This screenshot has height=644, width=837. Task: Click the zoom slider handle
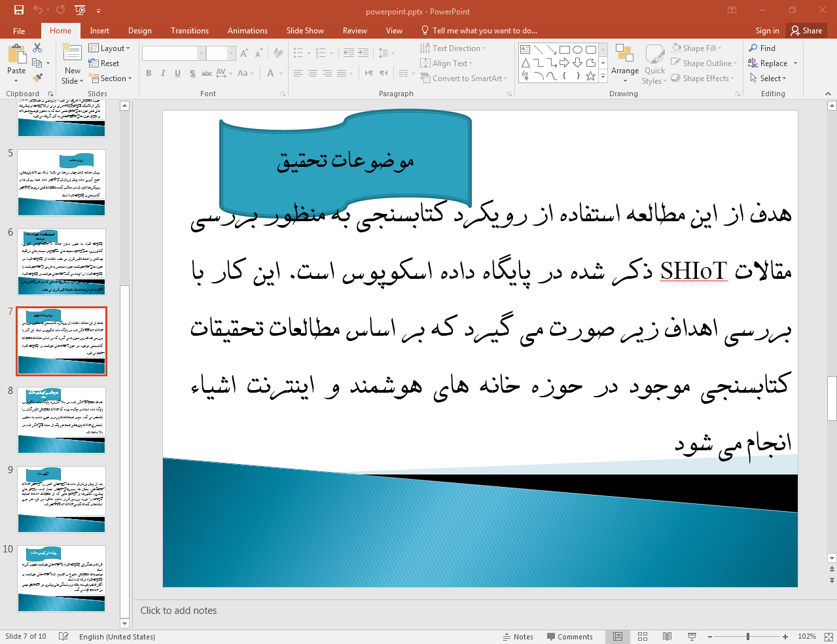[747, 637]
